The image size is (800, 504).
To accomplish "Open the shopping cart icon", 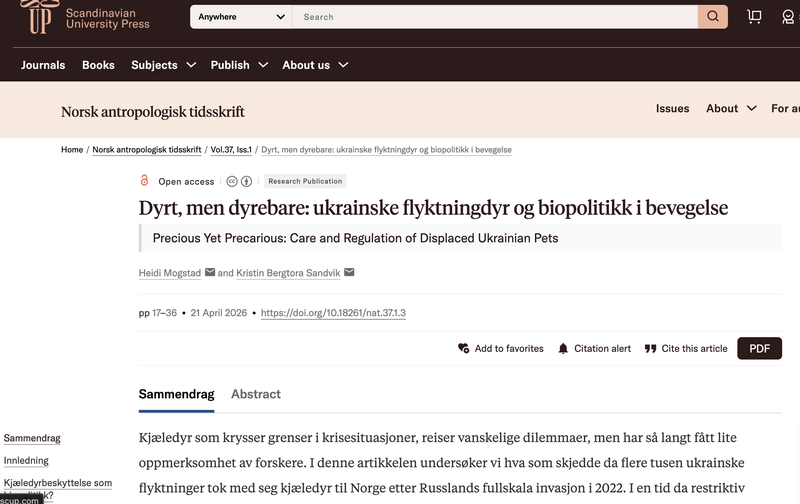I will point(754,17).
